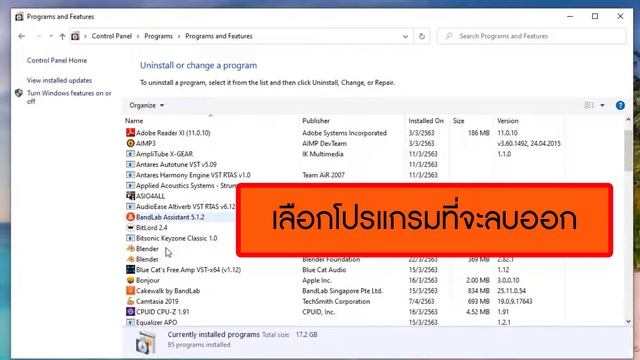Sort by the Size column header

(x=458, y=121)
